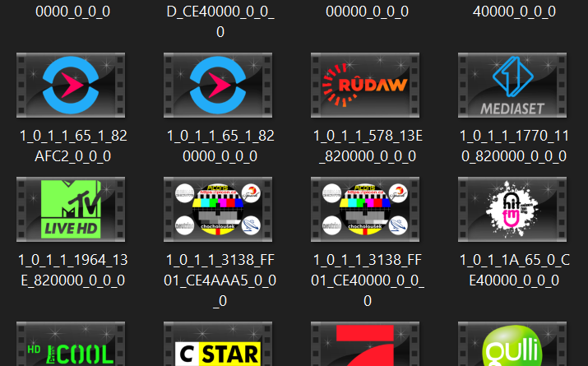The image size is (588, 366).
Task: Click file name 1_0_1_1_1770_110_820000_0_0_0
Action: coord(514,146)
